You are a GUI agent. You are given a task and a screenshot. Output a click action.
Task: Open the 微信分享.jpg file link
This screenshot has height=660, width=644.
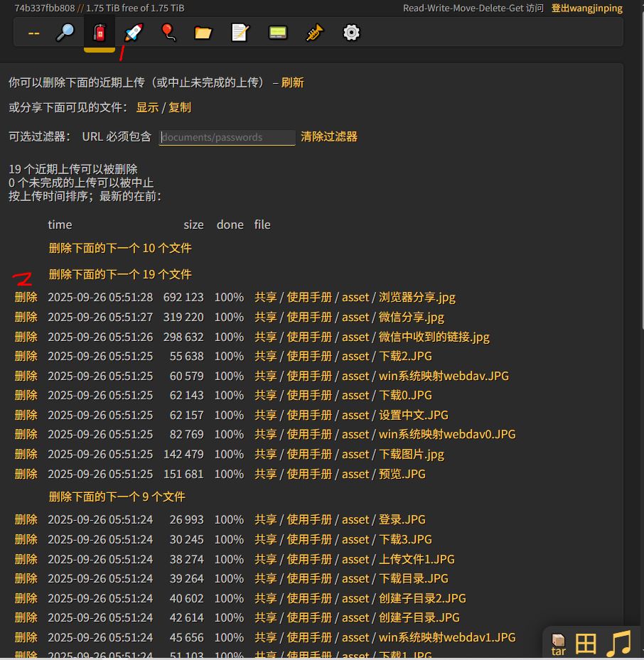point(411,317)
